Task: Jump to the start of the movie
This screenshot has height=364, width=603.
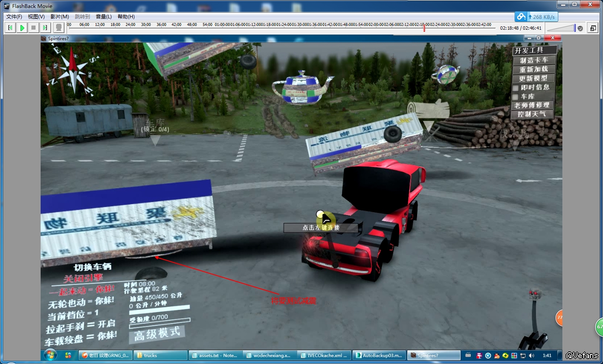Action: (x=10, y=28)
